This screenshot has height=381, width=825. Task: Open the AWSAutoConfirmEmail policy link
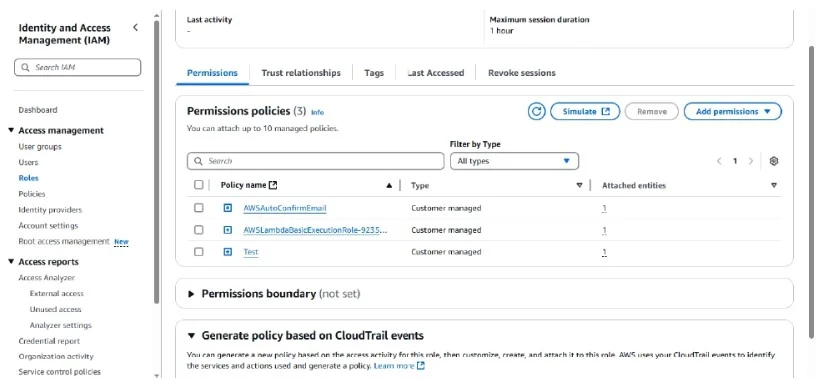(285, 208)
